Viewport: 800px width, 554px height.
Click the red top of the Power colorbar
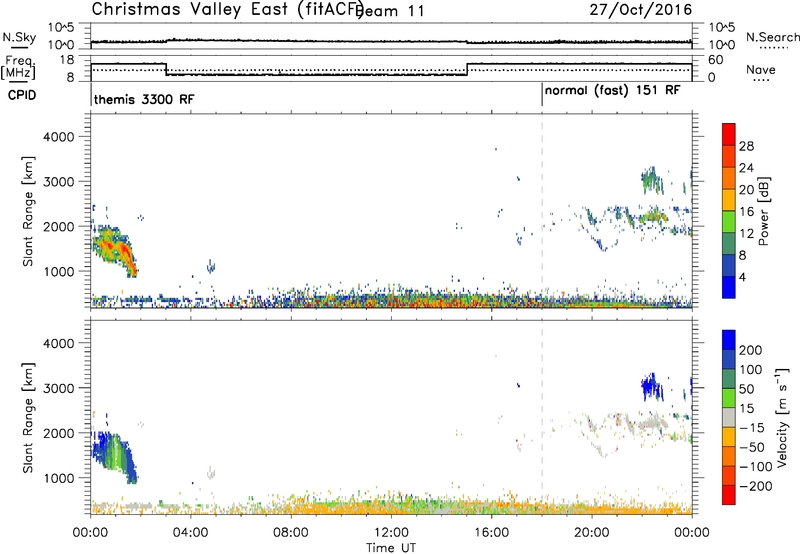[729, 134]
